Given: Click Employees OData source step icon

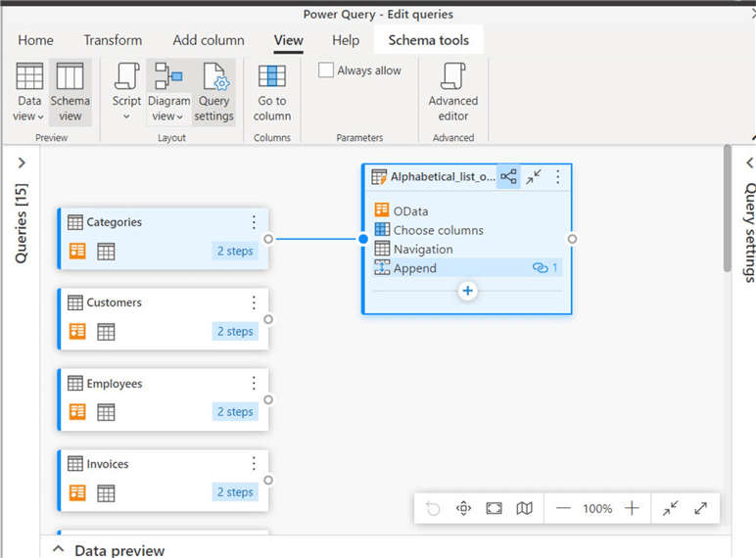Looking at the screenshot, I should click(x=77, y=412).
